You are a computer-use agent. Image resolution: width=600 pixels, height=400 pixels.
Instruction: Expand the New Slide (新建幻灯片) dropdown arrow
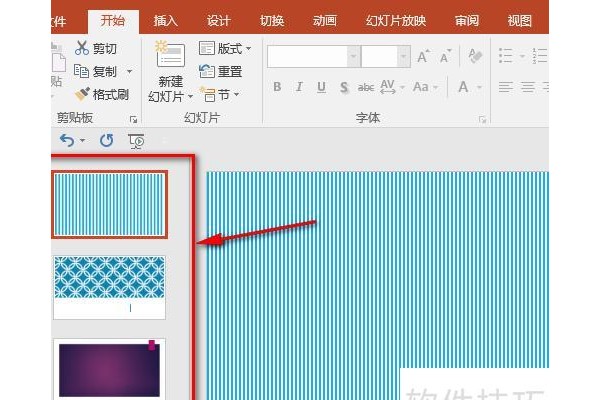tap(190, 96)
